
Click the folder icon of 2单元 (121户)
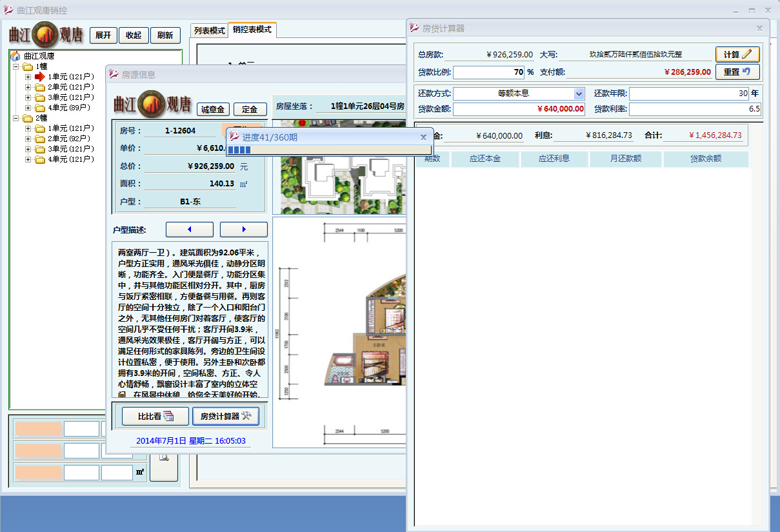[40, 87]
